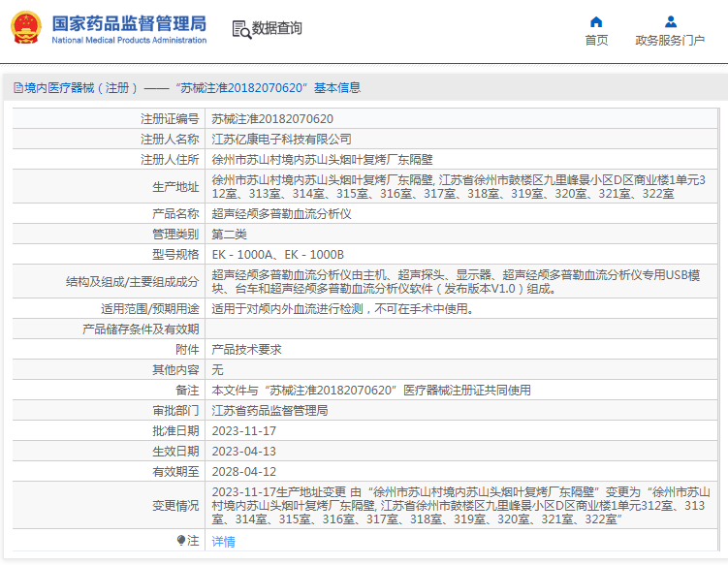728x565 pixels.
Task: Click effective date 2023-04-13
Action: [x=244, y=452]
